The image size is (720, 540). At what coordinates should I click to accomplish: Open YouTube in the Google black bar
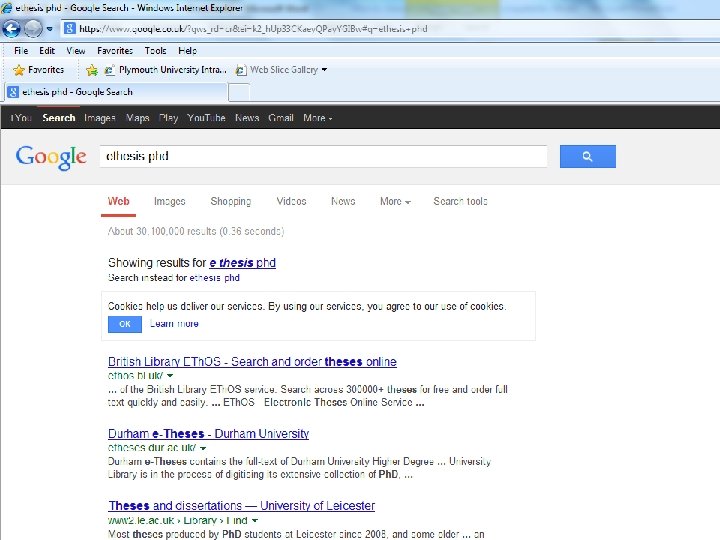(206, 118)
